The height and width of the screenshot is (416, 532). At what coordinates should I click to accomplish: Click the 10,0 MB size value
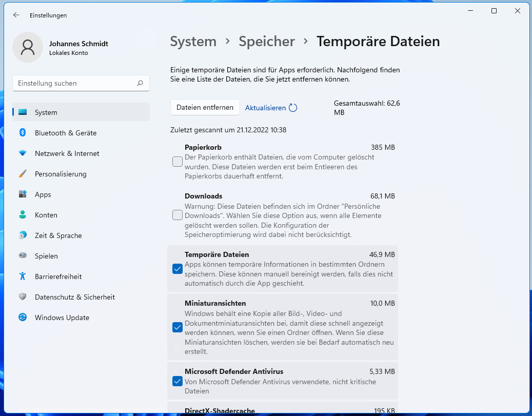[x=383, y=303]
